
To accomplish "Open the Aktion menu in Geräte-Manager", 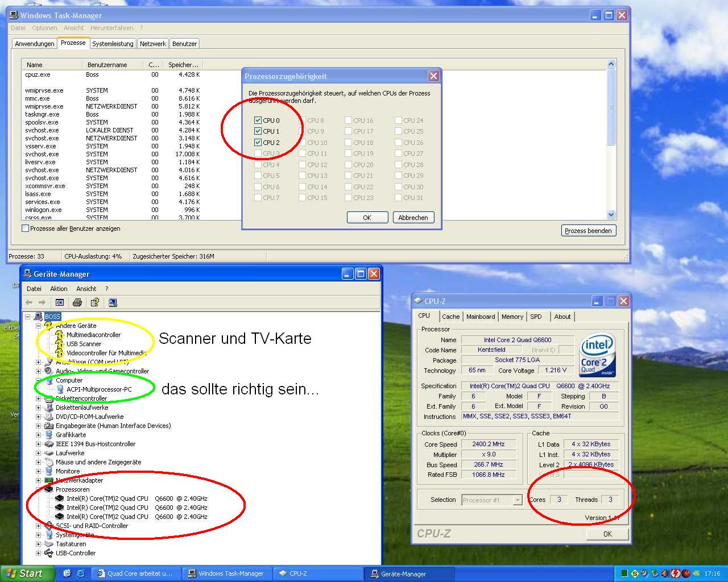I will (x=59, y=289).
